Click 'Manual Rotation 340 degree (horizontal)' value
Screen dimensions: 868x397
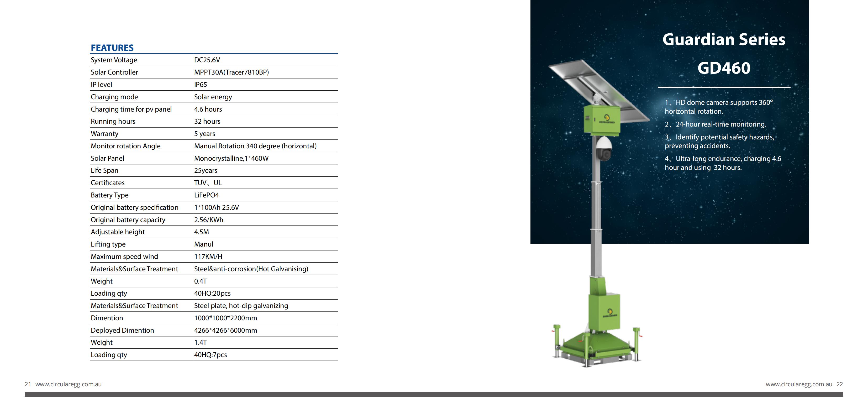[x=255, y=146]
